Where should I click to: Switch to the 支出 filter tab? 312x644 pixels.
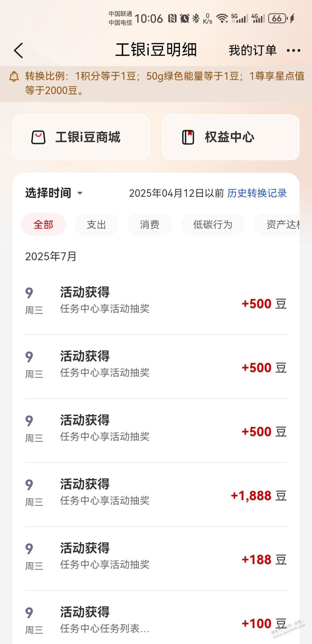click(x=96, y=224)
